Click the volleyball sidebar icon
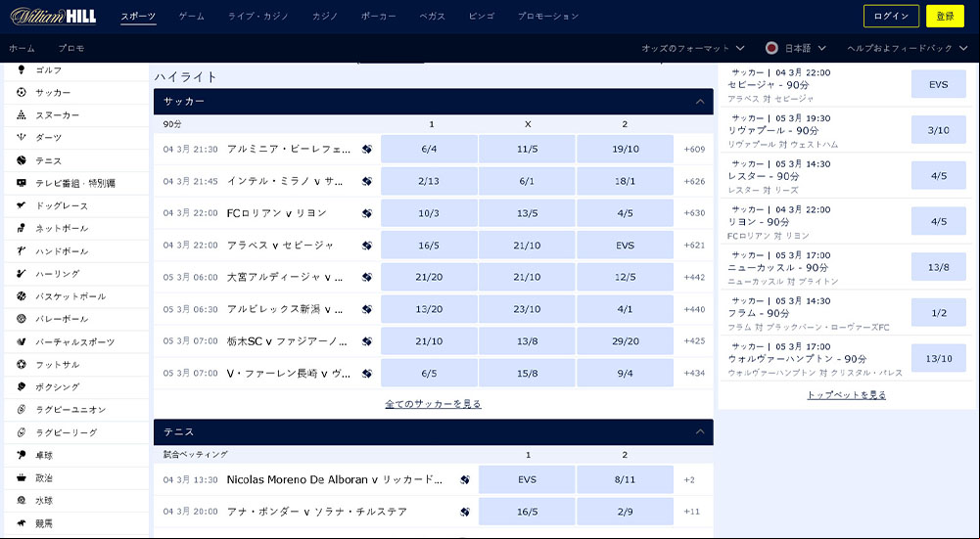This screenshot has width=980, height=539. (x=22, y=319)
